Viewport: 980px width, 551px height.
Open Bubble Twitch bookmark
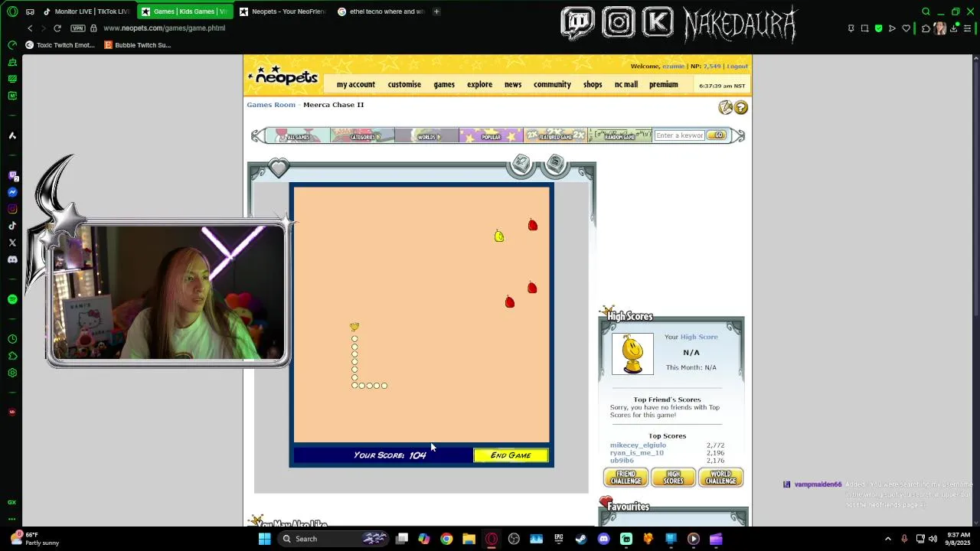coord(138,45)
